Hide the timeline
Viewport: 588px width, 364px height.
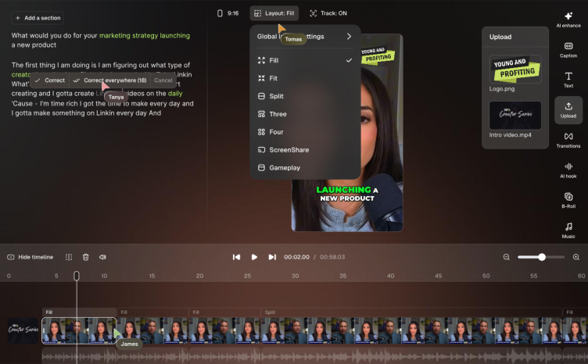(x=30, y=257)
